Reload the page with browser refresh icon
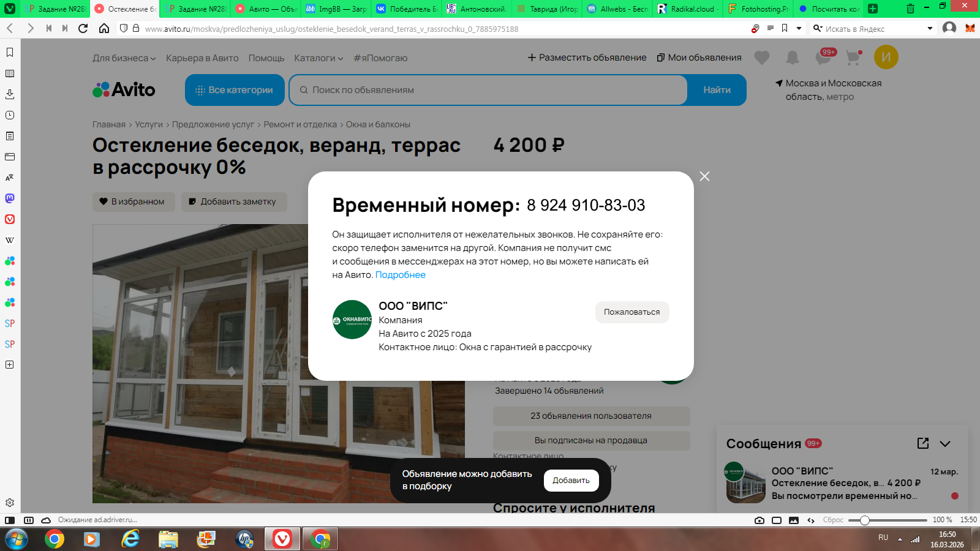This screenshot has width=980, height=551. (83, 28)
